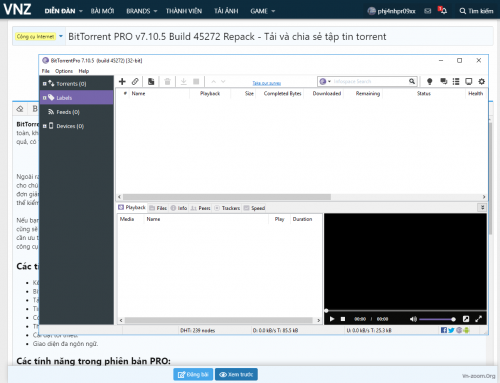The width and height of the screenshot is (500, 383).
Task: Expand the Torrents (0) tree node
Action: [44, 84]
